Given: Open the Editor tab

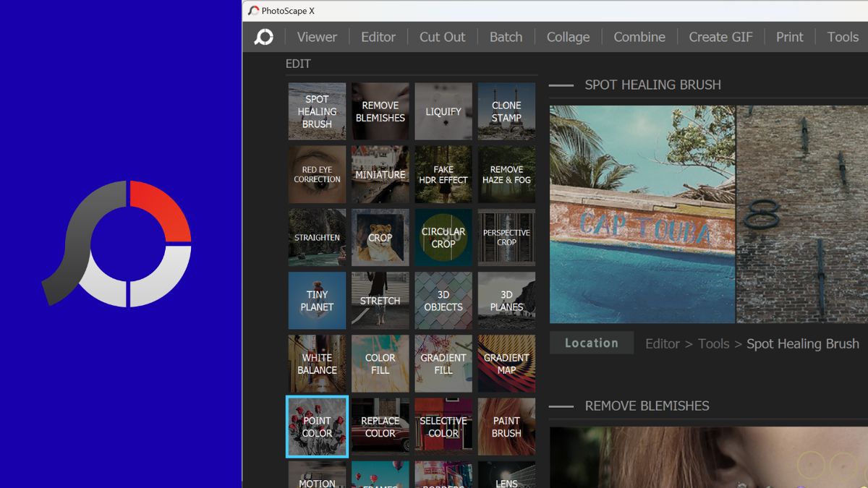Looking at the screenshot, I should (x=378, y=37).
